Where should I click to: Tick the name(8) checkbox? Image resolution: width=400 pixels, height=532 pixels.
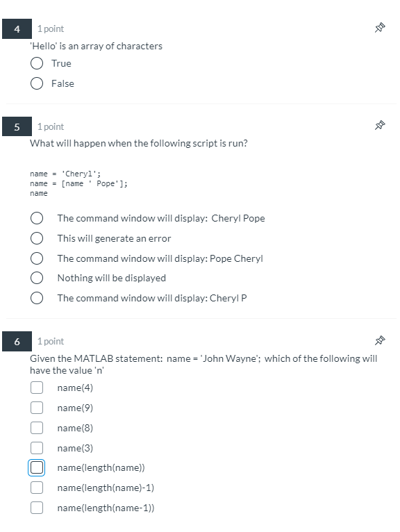(37, 428)
